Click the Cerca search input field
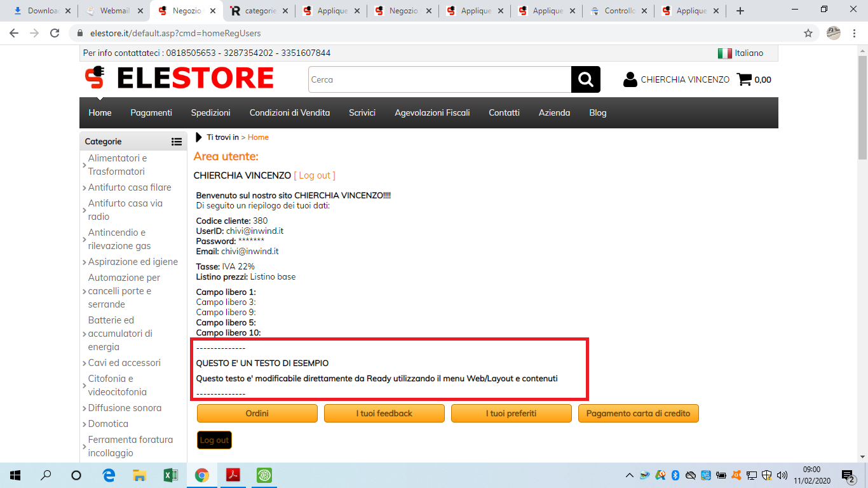The height and width of the screenshot is (488, 868). click(440, 79)
